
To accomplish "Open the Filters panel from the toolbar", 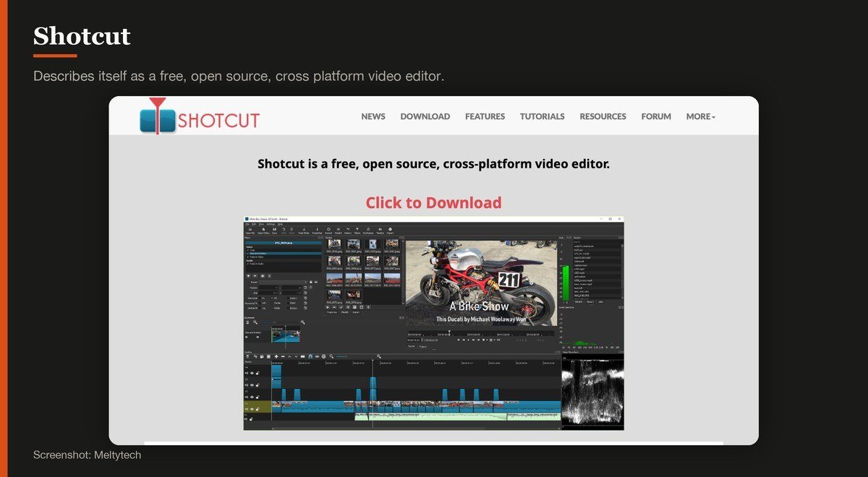I will coord(357,231).
